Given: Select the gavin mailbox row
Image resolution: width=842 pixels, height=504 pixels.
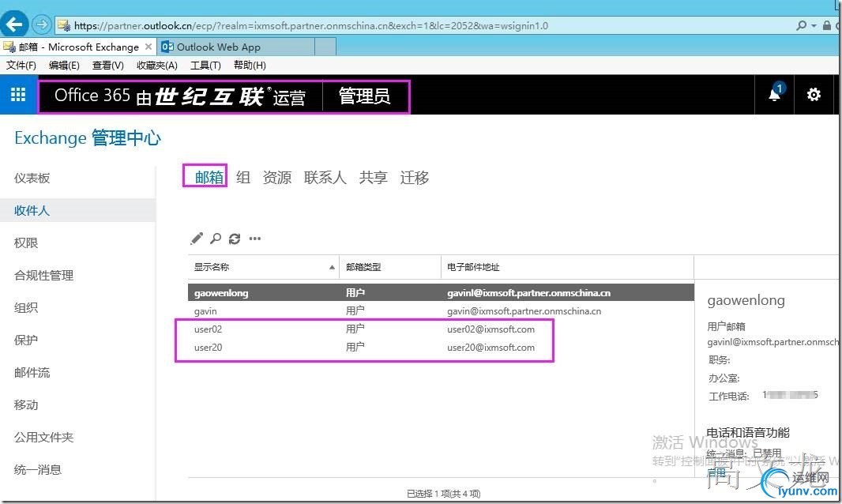Looking at the screenshot, I should coord(441,311).
